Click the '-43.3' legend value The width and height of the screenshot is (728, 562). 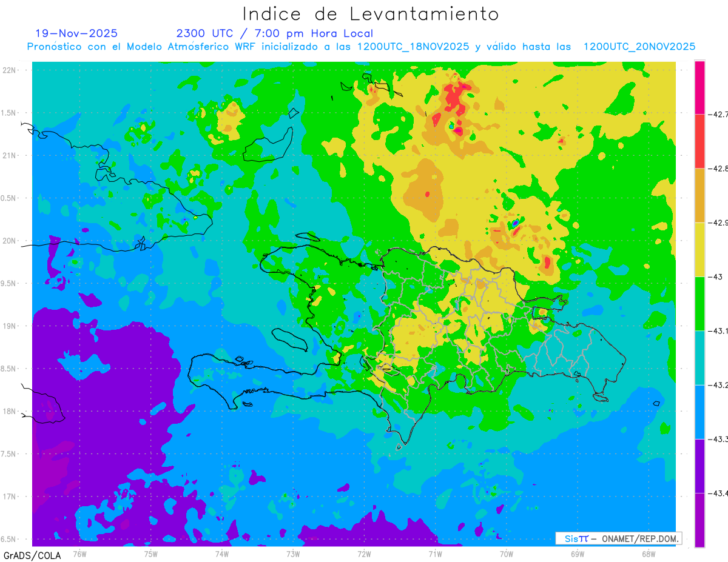718,439
